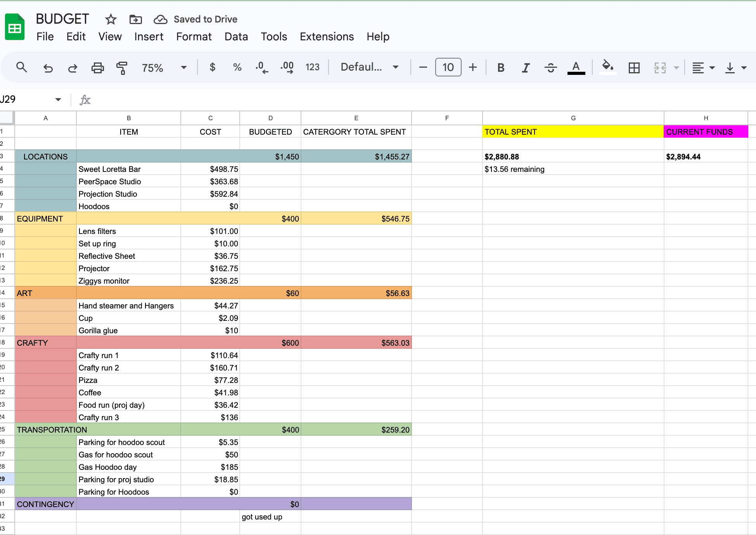Viewport: 756px width, 535px height.
Task: Open the fill color picker
Action: (x=608, y=67)
